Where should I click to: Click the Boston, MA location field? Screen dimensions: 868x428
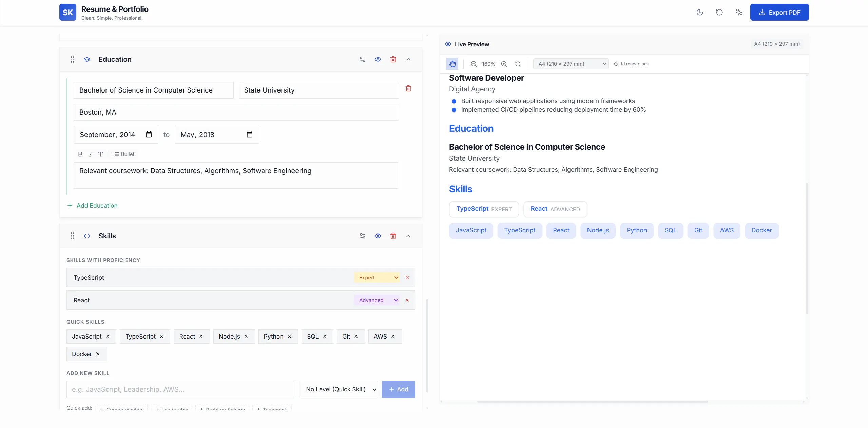tap(236, 112)
